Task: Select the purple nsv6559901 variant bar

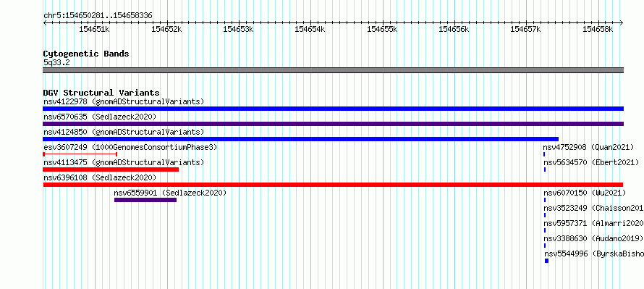Action: point(145,200)
